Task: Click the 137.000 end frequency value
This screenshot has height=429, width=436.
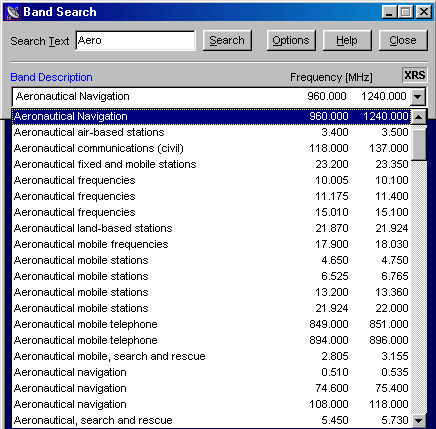Action: click(x=389, y=148)
